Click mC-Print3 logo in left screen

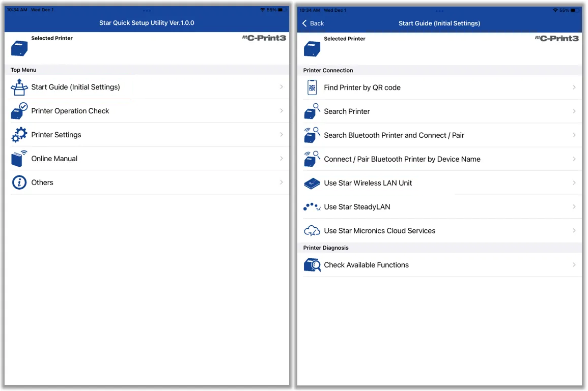[264, 38]
